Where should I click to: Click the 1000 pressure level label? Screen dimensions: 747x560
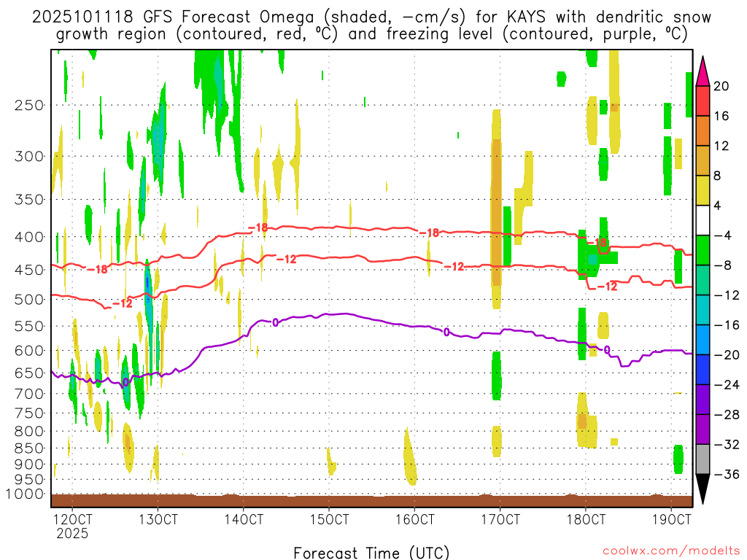coord(25,494)
